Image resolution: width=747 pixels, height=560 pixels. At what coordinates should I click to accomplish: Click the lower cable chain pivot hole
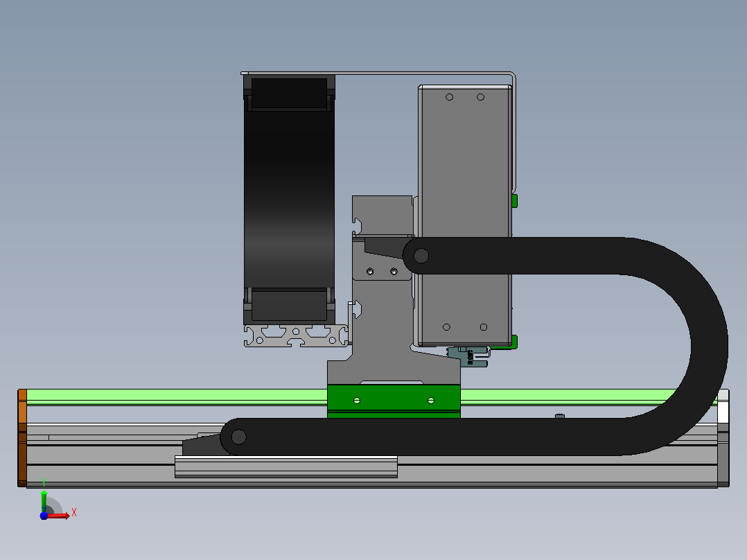click(x=238, y=437)
